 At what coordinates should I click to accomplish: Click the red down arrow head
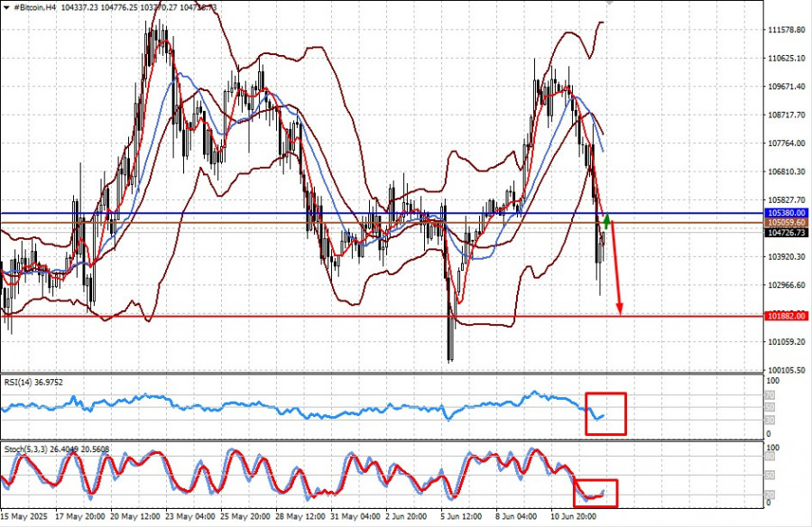(619, 309)
